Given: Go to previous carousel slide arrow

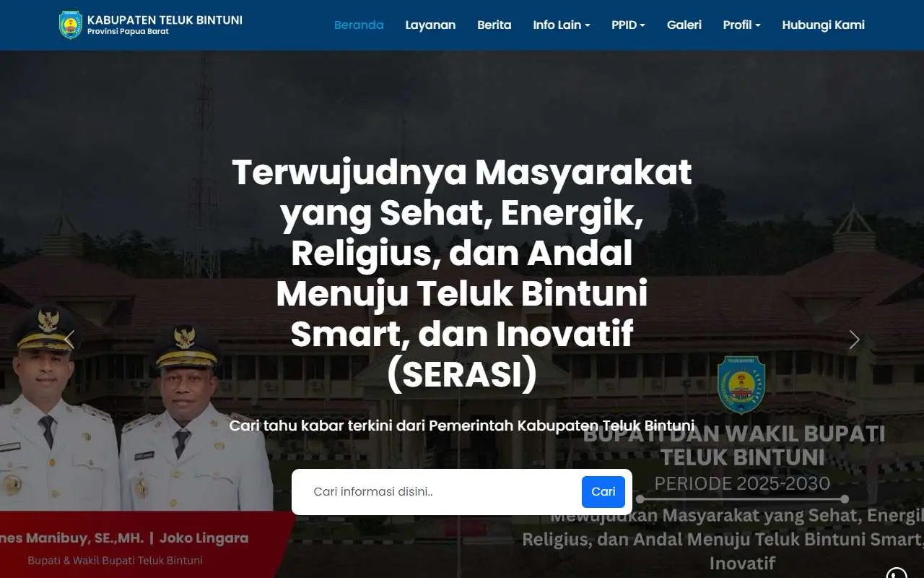Looking at the screenshot, I should [x=69, y=340].
